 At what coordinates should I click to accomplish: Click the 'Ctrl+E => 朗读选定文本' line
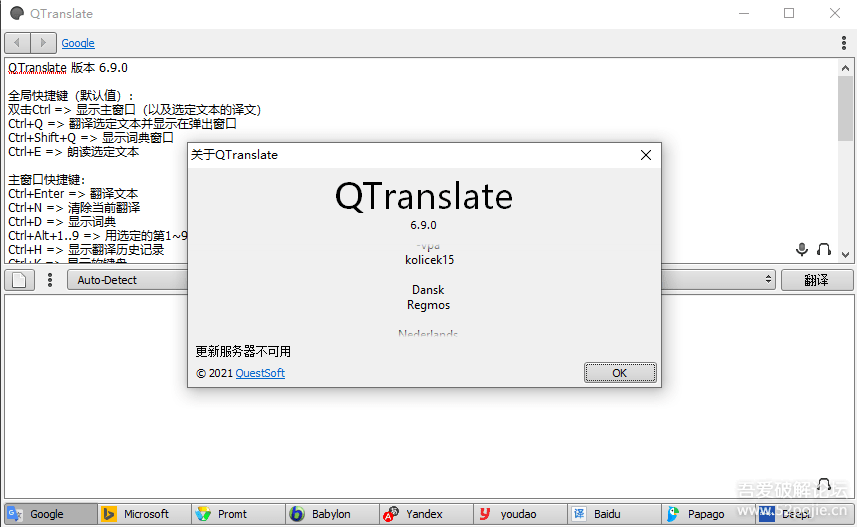tap(73, 152)
